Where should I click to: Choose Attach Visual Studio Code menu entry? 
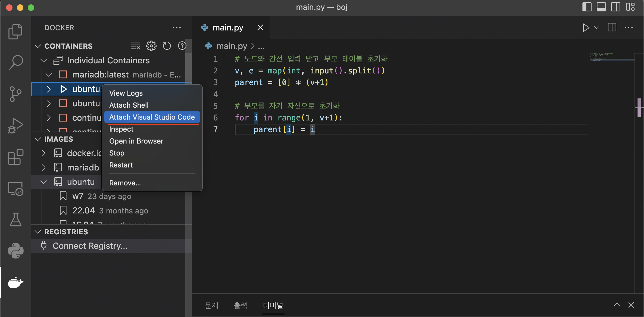[152, 117]
